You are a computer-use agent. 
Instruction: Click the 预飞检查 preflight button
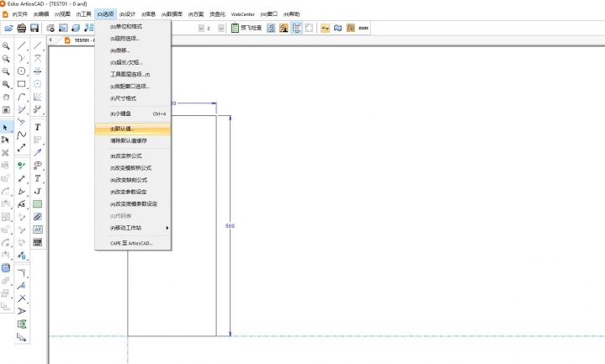247,28
